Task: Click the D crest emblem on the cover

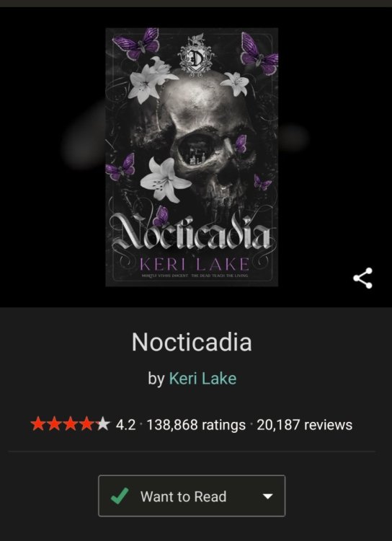Action: pos(196,54)
